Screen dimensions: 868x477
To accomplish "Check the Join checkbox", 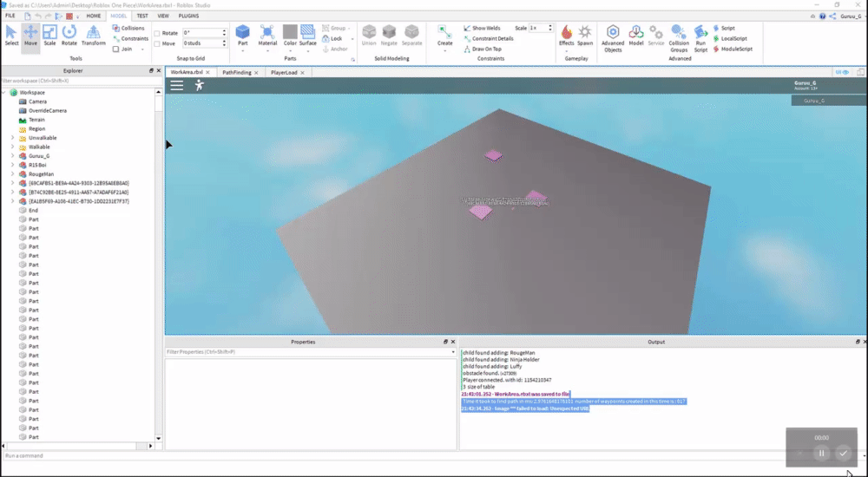I will click(115, 49).
